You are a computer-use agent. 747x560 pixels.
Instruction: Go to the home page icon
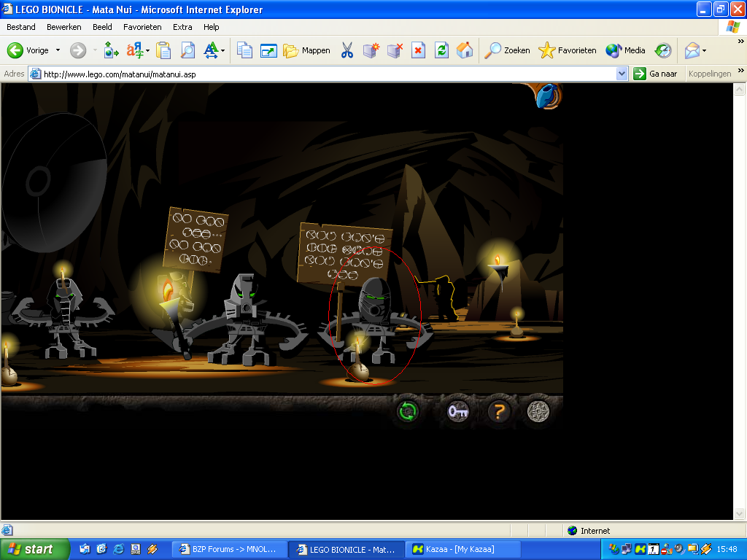(465, 50)
